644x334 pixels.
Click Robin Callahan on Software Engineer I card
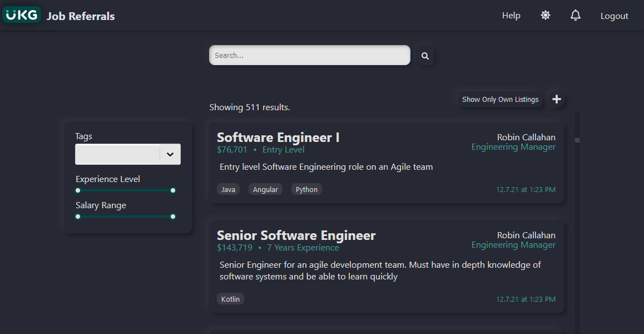point(526,137)
